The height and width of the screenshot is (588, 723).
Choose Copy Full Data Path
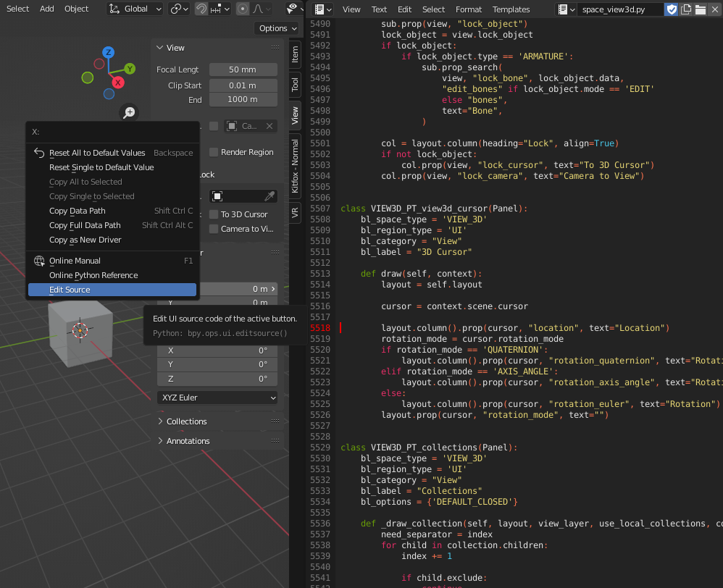[x=112, y=225]
